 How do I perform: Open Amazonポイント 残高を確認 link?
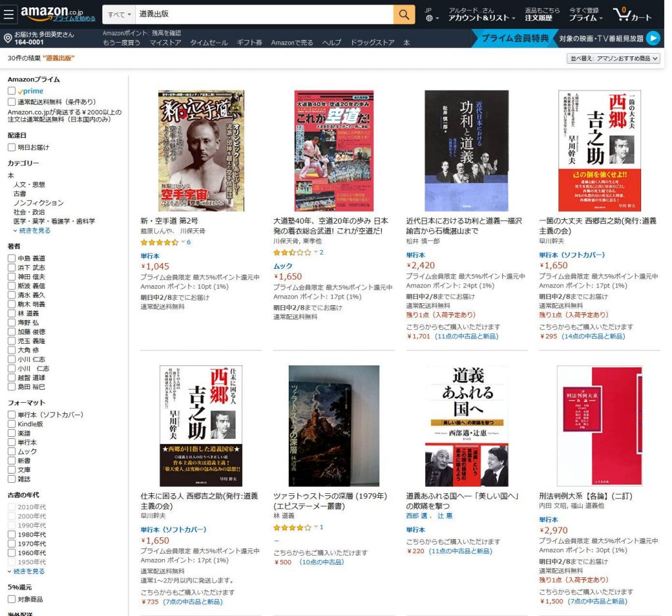pyautogui.click(x=142, y=33)
